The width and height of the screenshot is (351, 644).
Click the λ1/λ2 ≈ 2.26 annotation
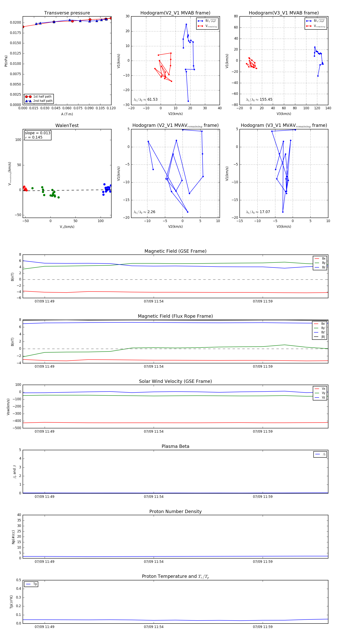(x=144, y=212)
